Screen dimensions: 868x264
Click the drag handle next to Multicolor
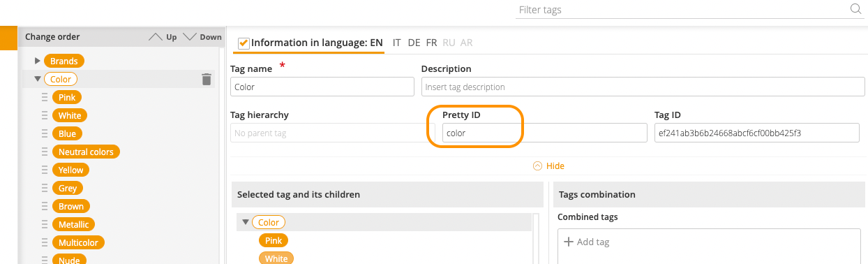tap(45, 243)
